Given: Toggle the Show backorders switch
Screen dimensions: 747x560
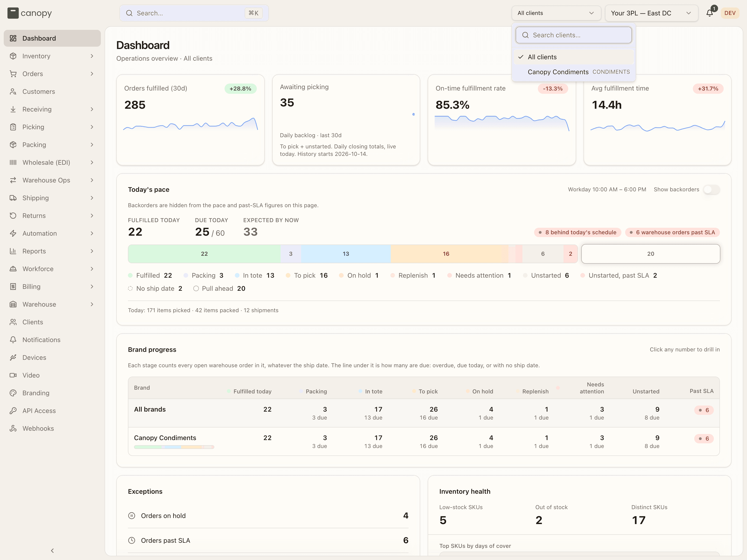Looking at the screenshot, I should 712,189.
